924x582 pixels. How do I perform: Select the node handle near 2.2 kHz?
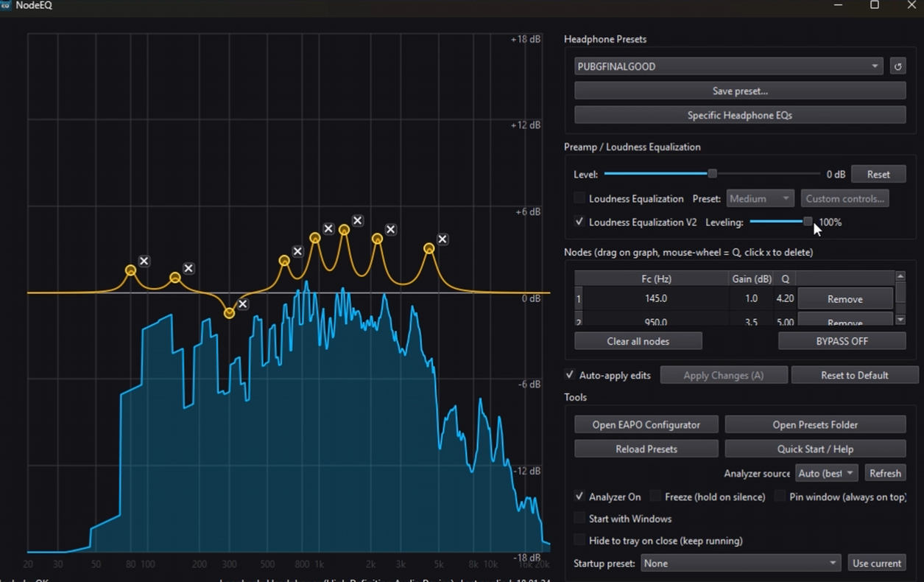coord(377,239)
